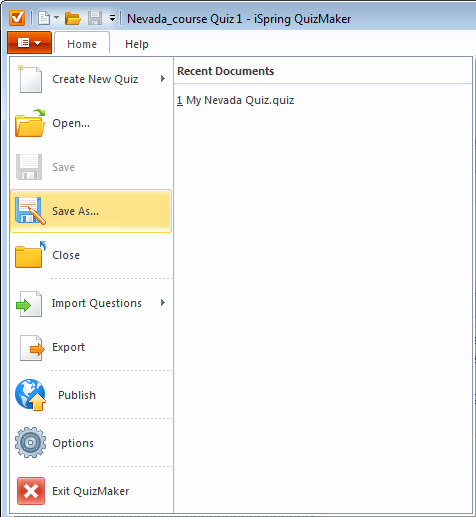Click the Publish globe icon

tap(30, 395)
